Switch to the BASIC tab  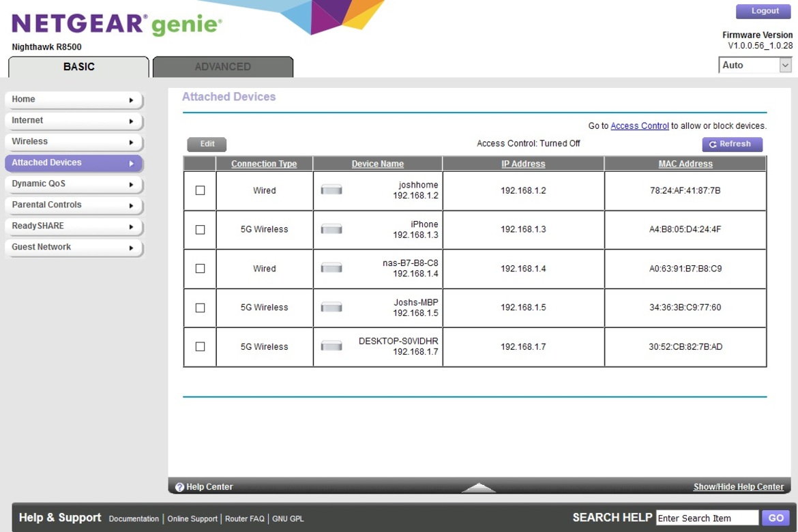(79, 67)
